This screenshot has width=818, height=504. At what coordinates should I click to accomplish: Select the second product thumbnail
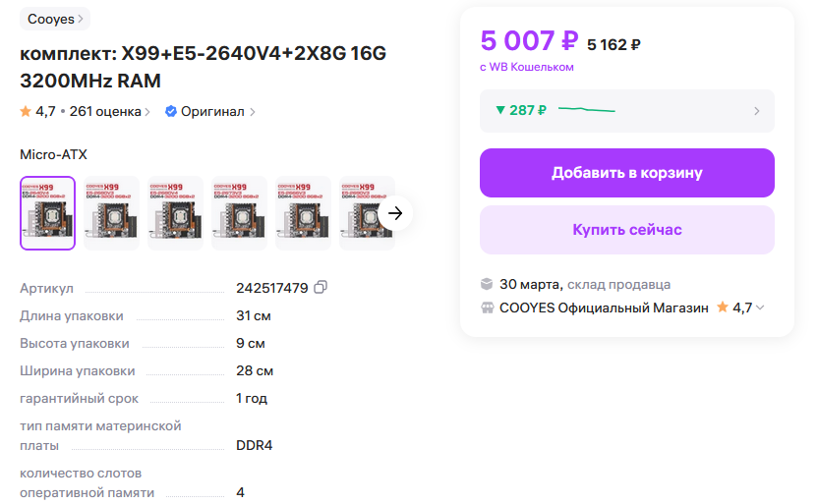coord(111,213)
